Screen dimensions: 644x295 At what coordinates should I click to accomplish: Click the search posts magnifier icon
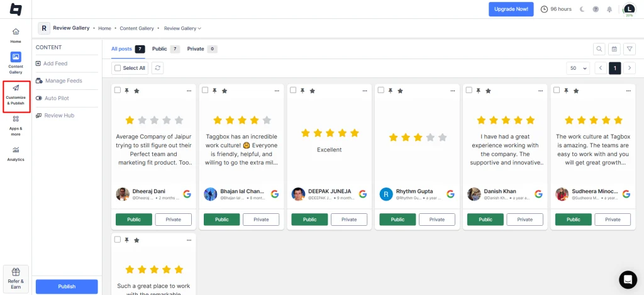(599, 49)
